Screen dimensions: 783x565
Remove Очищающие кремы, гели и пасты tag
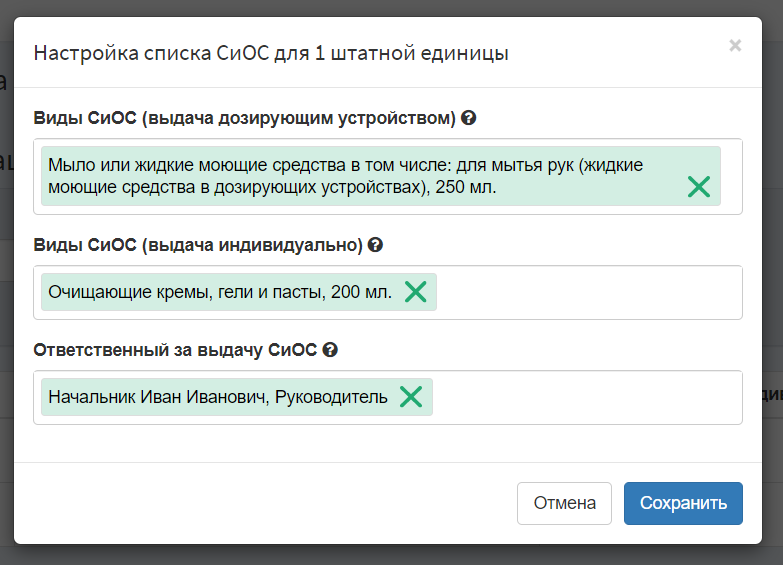click(415, 292)
